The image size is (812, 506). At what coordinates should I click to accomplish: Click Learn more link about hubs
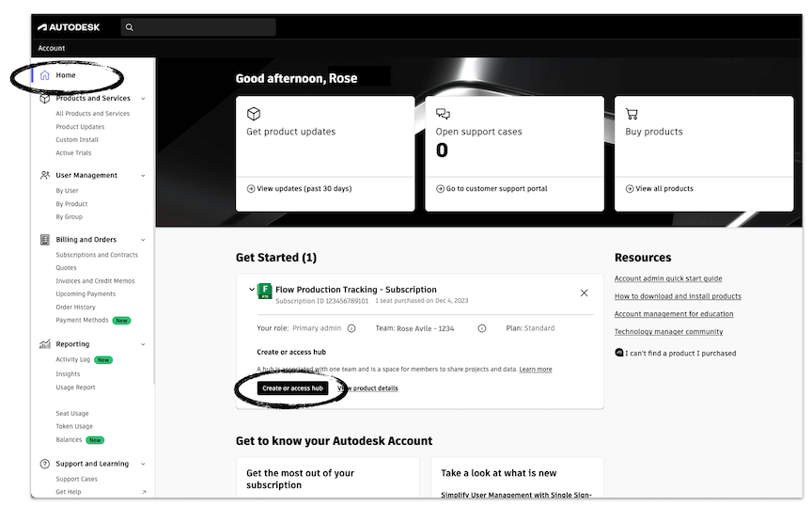coord(536,369)
